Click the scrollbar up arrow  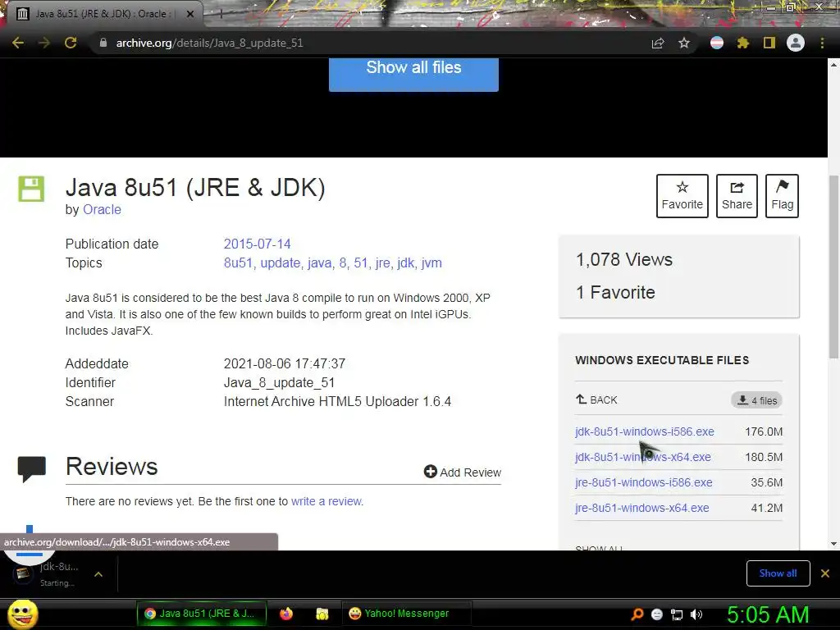[x=833, y=64]
